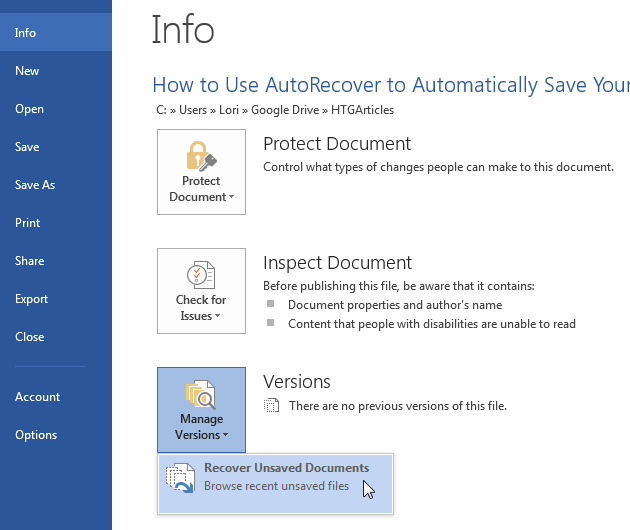The image size is (630, 530).
Task: Go to the New page
Action: [27, 71]
